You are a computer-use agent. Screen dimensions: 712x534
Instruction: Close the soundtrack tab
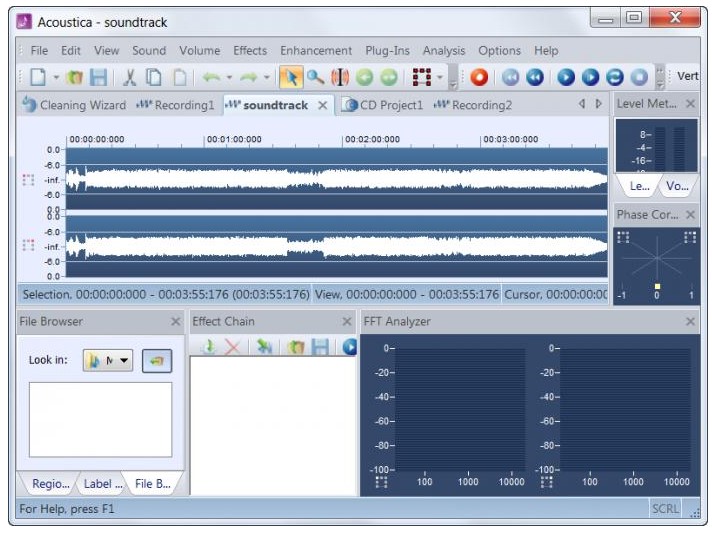pos(322,105)
